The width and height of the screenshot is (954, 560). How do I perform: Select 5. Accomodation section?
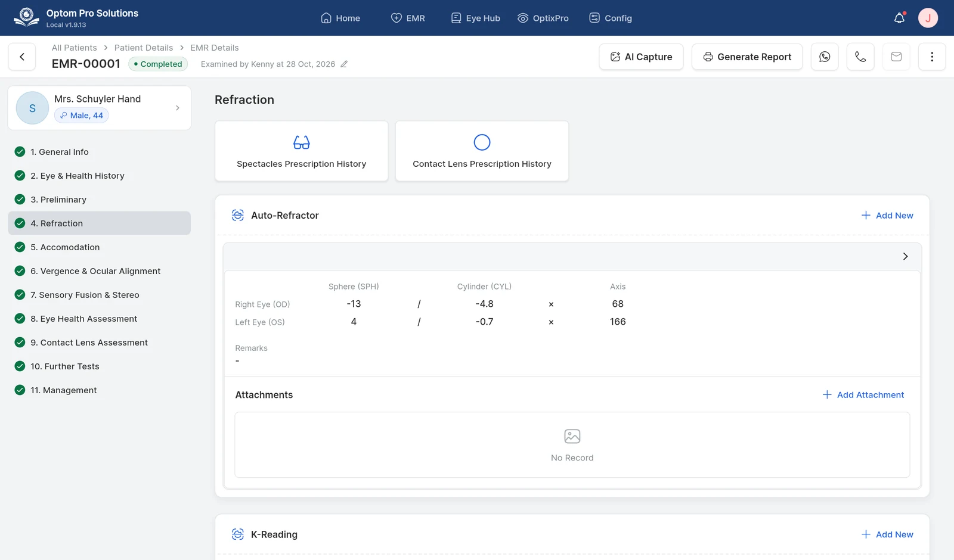(x=100, y=247)
